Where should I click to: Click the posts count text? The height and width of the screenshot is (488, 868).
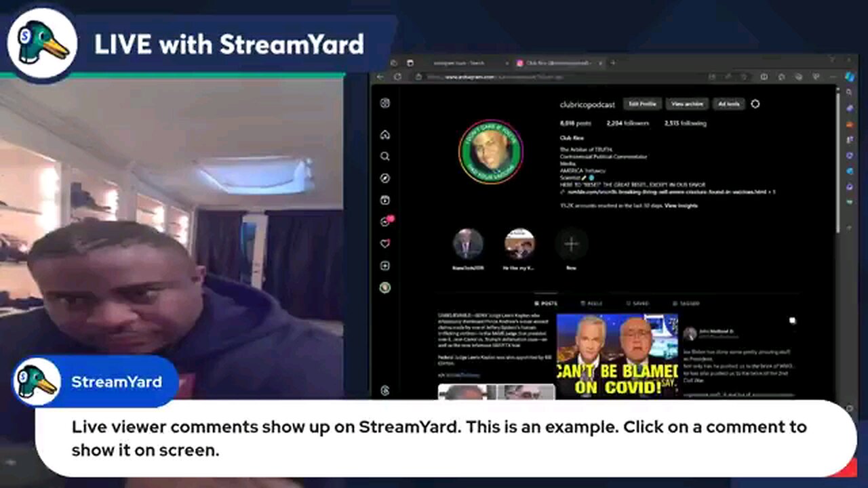(576, 123)
